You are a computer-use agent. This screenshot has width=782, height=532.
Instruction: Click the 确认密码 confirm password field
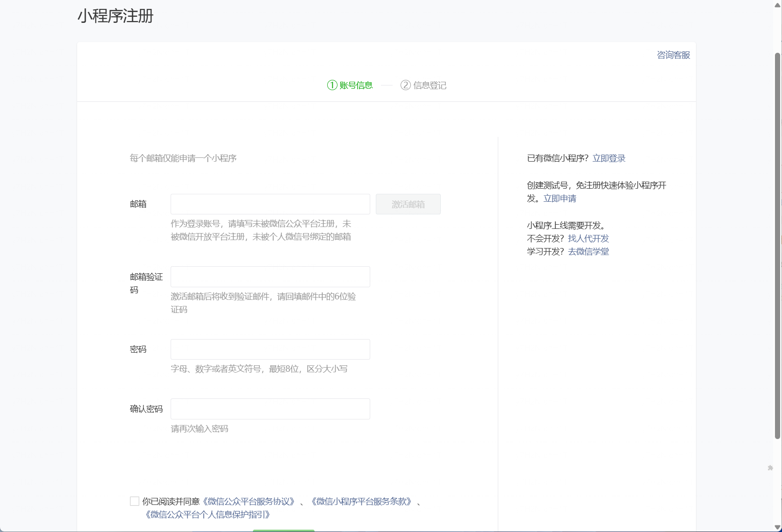[270, 409]
